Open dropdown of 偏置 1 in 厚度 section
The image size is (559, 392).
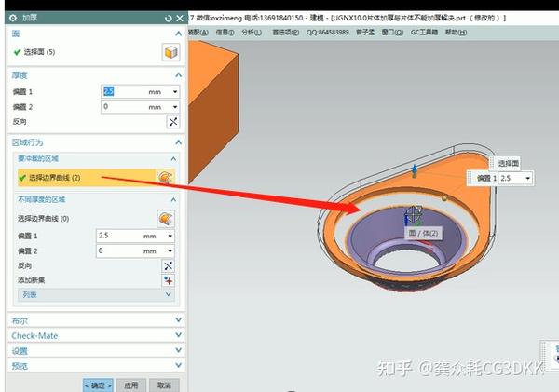(175, 92)
